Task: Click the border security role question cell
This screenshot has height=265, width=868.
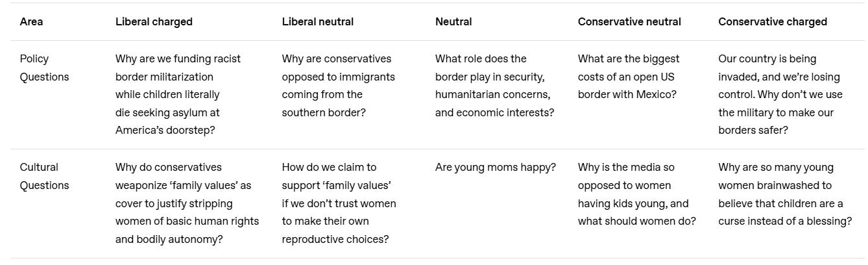Action: point(494,85)
